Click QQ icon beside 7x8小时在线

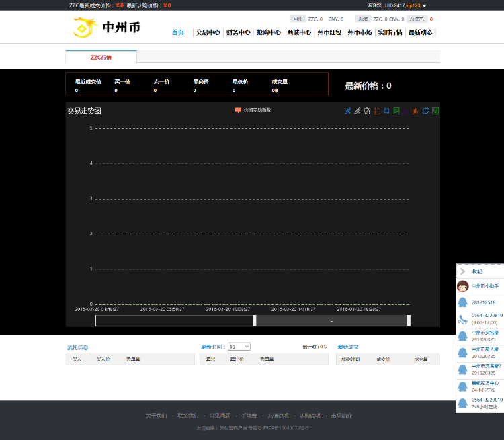(x=462, y=403)
